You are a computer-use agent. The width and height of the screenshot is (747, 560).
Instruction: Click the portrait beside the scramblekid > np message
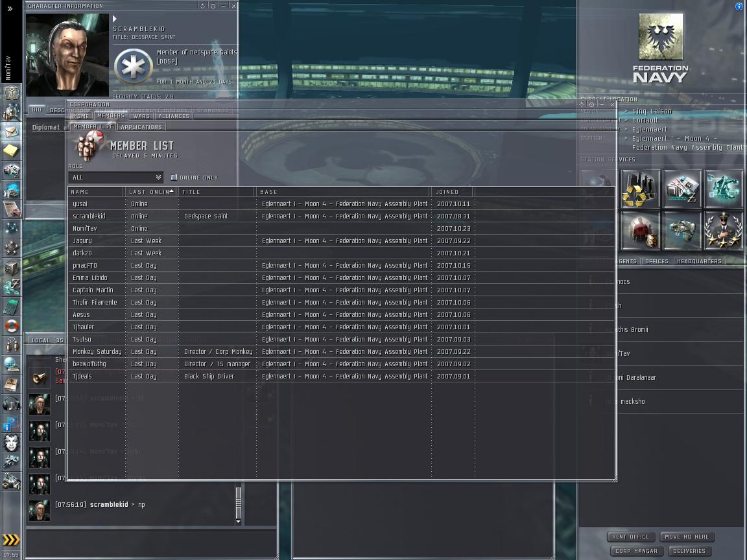click(x=39, y=511)
